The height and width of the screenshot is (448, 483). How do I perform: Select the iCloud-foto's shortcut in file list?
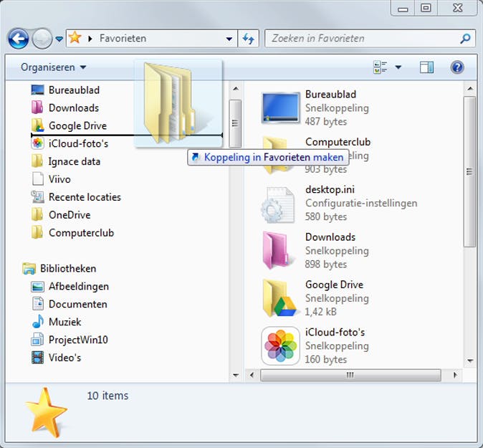315,345
